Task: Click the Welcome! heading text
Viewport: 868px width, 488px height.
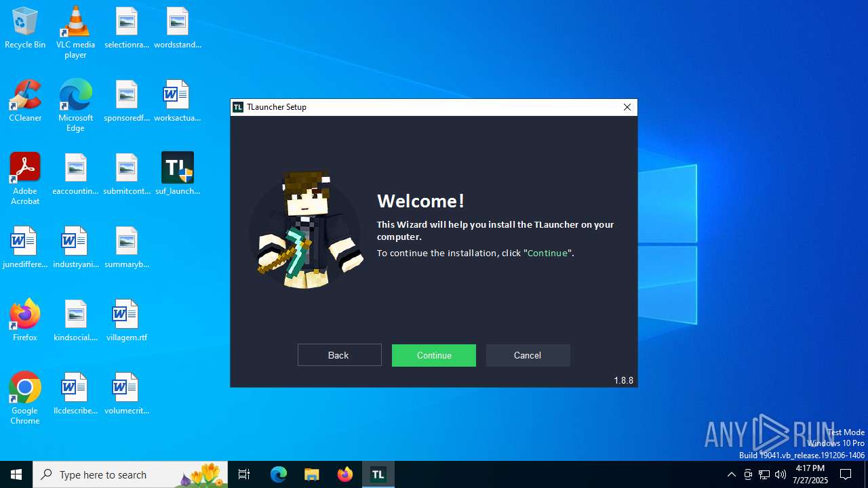Action: tap(420, 201)
